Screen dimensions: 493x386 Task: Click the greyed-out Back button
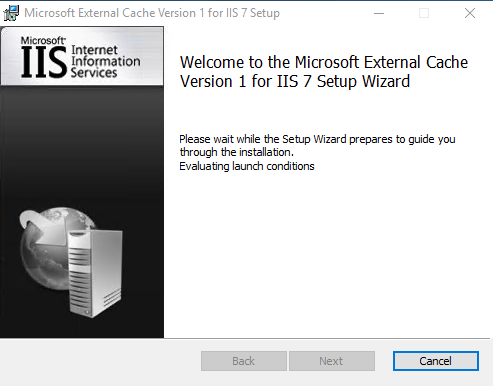tap(244, 361)
